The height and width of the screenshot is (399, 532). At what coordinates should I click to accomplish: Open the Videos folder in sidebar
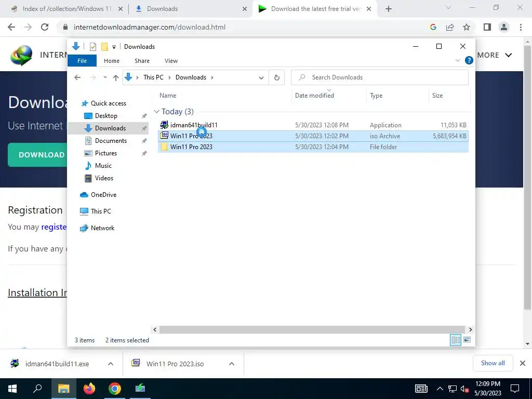(x=104, y=178)
